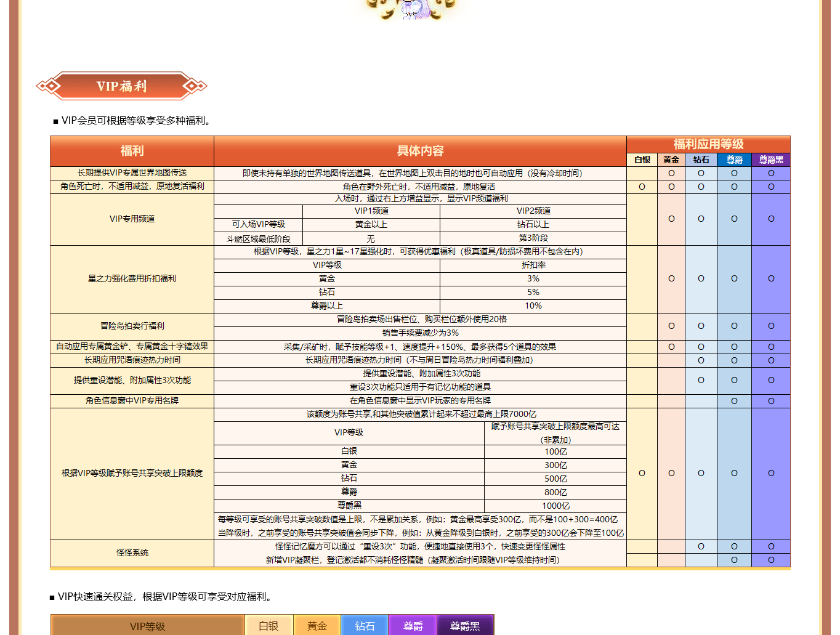The width and height of the screenshot is (840, 635).
Task: Click the 黄金 circle in 冒险岛拍卖行福利 row
Action: coord(671,326)
